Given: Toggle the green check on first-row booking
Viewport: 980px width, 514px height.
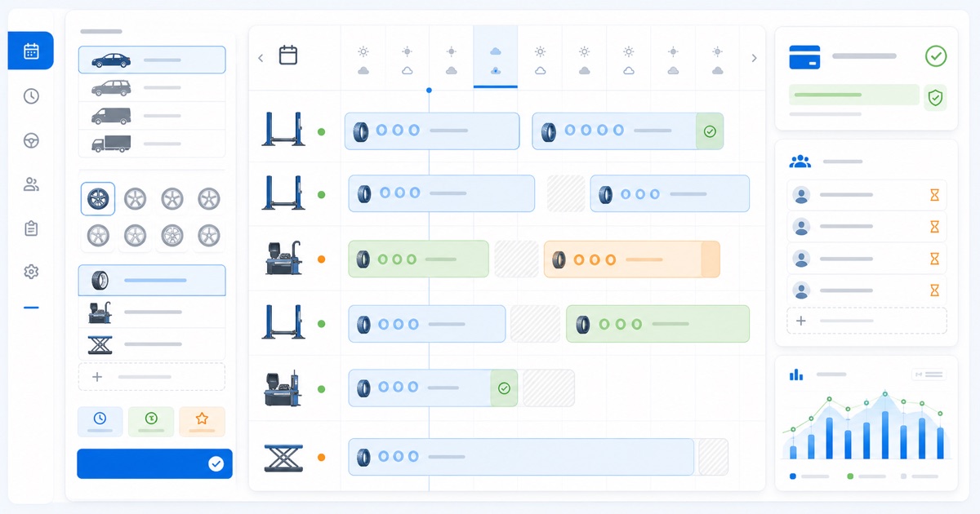Looking at the screenshot, I should [x=710, y=131].
